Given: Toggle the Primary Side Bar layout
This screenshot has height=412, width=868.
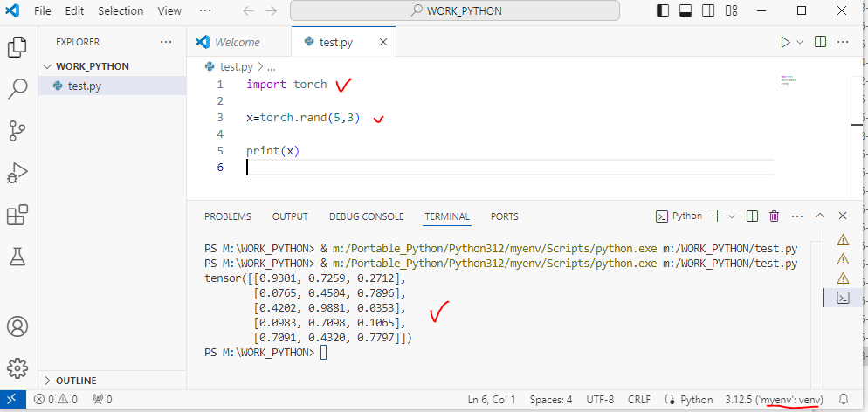Looking at the screenshot, I should pos(662,10).
